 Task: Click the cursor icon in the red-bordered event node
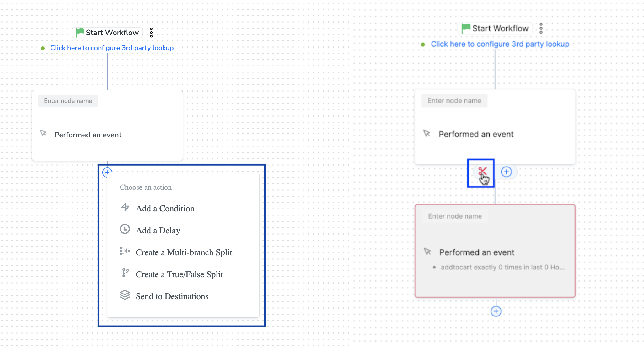427,252
